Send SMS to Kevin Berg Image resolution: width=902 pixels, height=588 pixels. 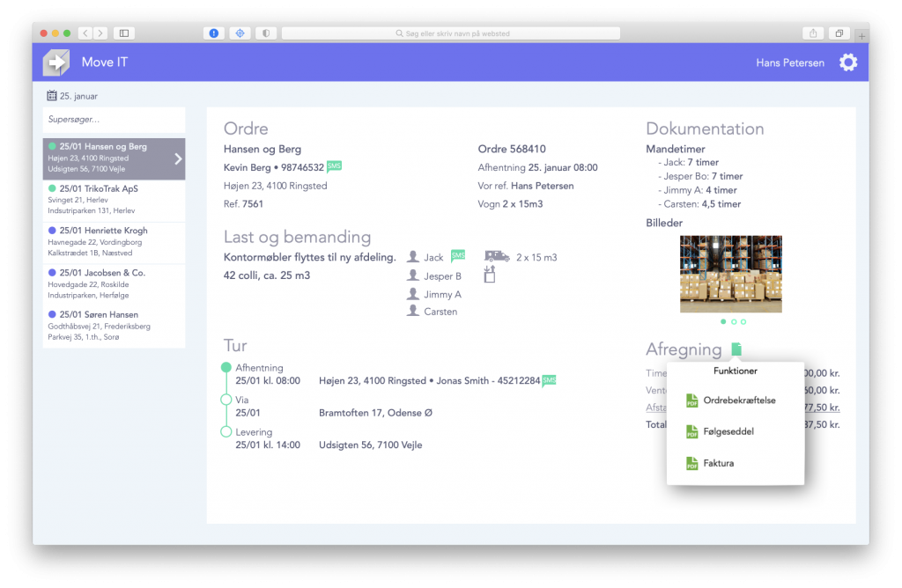point(334,166)
